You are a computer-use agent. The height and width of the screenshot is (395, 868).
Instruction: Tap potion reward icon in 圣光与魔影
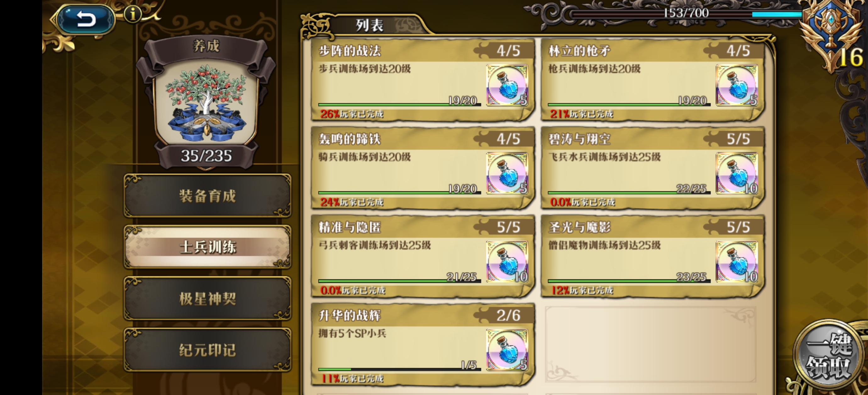coord(737,262)
